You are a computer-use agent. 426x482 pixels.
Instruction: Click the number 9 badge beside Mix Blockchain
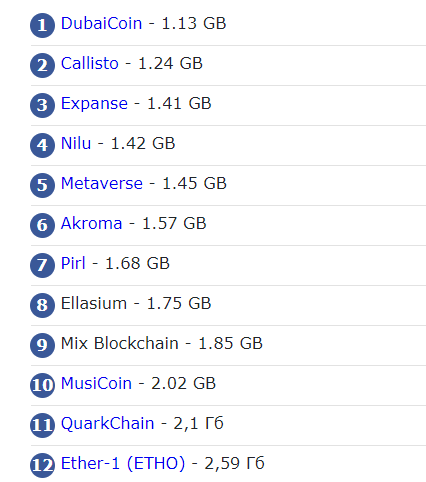pos(42,345)
